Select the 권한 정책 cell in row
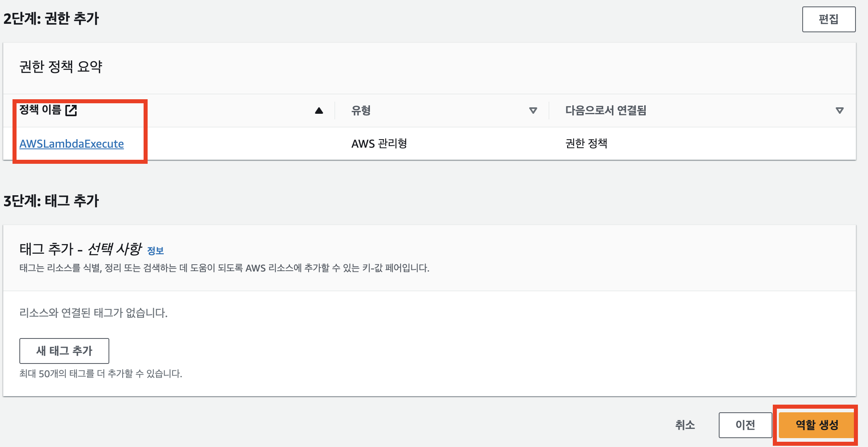The width and height of the screenshot is (868, 447). [x=586, y=144]
